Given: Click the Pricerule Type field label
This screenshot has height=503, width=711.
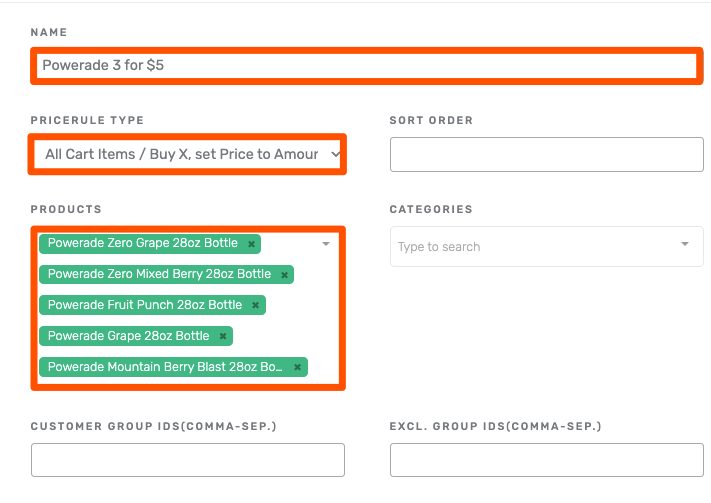Looking at the screenshot, I should 87,120.
